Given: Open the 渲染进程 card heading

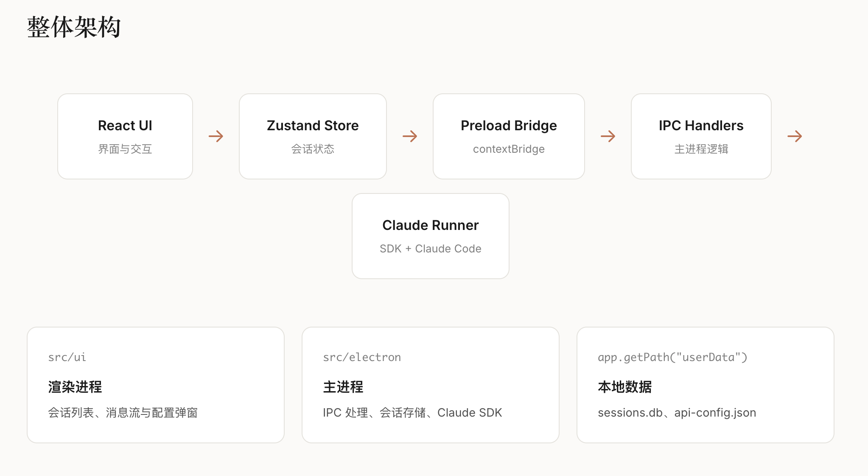Looking at the screenshot, I should (x=75, y=387).
